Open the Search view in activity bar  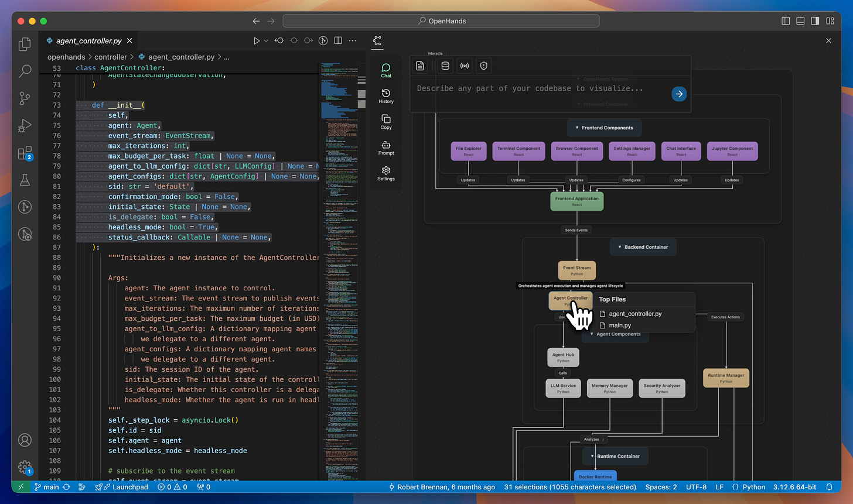tap(25, 71)
